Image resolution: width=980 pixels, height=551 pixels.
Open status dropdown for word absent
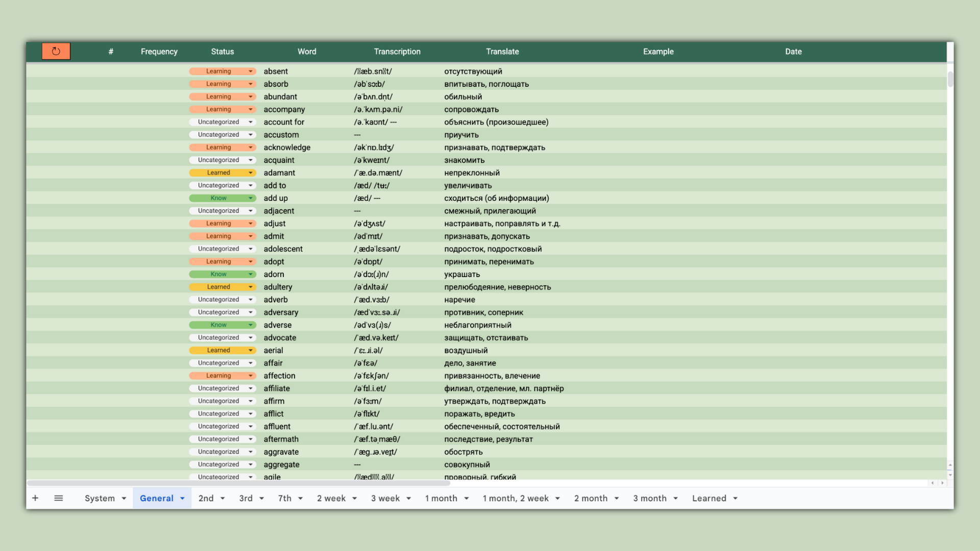tap(250, 71)
